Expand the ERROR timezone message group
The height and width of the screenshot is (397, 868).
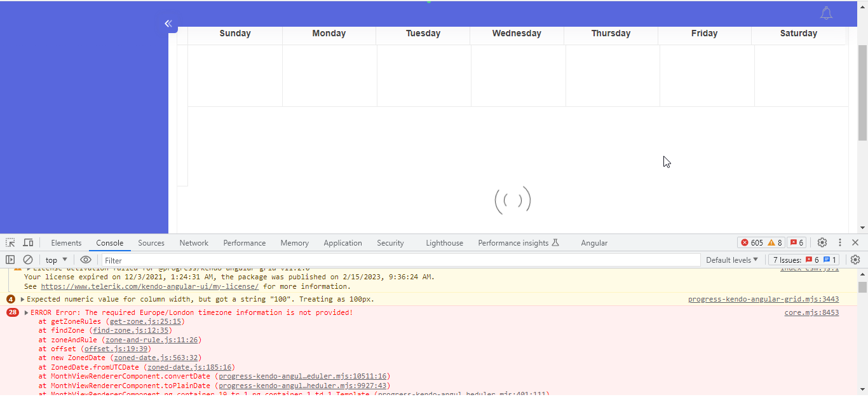pyautogui.click(x=26, y=313)
